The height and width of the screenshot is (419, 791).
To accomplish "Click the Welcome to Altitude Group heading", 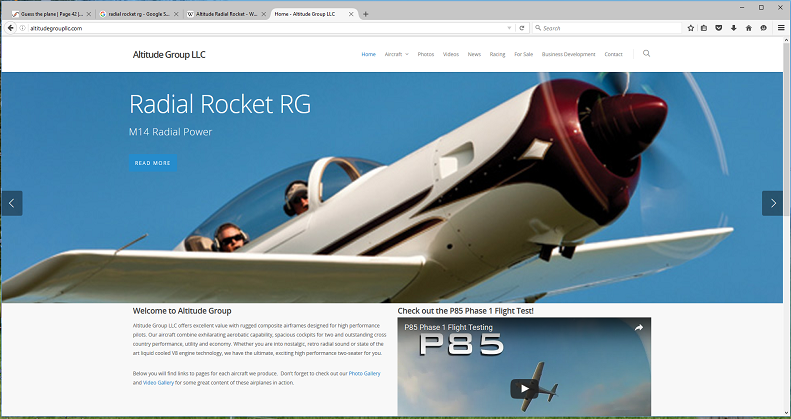I will coord(182,311).
